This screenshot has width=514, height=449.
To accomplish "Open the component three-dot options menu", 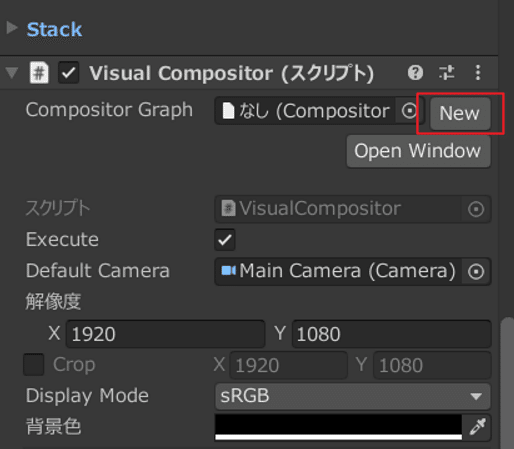I will (478, 72).
